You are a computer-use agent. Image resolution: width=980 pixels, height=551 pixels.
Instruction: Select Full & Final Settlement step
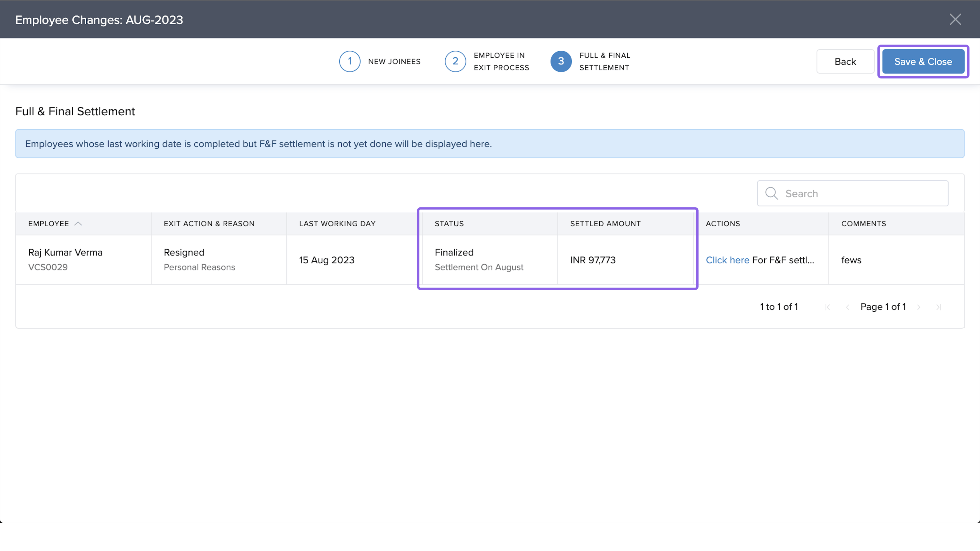click(604, 61)
